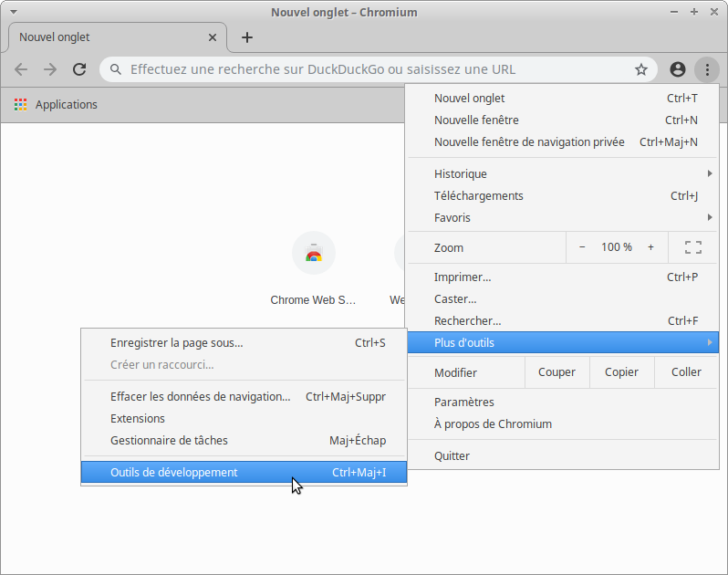
Task: Click the address bar search field
Action: coord(365,69)
